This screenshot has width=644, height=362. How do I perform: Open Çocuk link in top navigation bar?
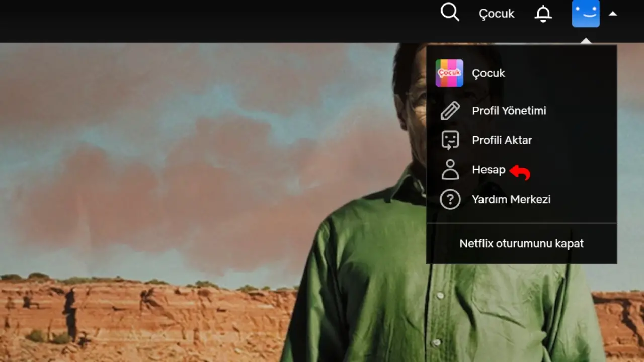pyautogui.click(x=496, y=14)
